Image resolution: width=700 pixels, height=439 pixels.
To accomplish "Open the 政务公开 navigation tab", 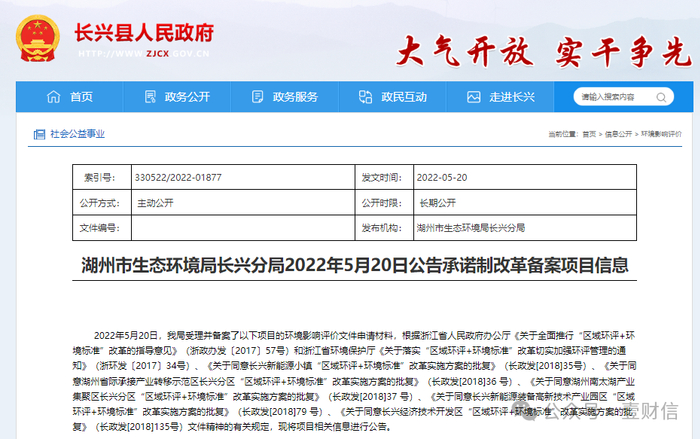I will pyautogui.click(x=177, y=96).
